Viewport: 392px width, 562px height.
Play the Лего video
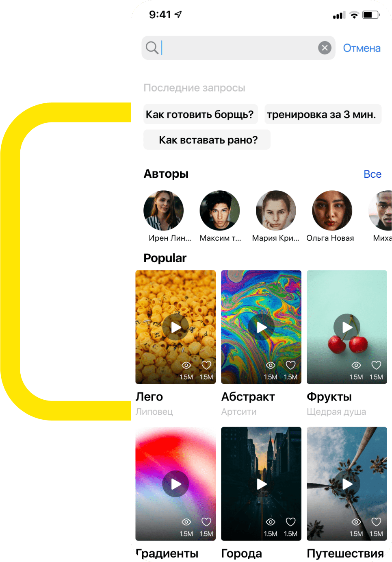(175, 327)
